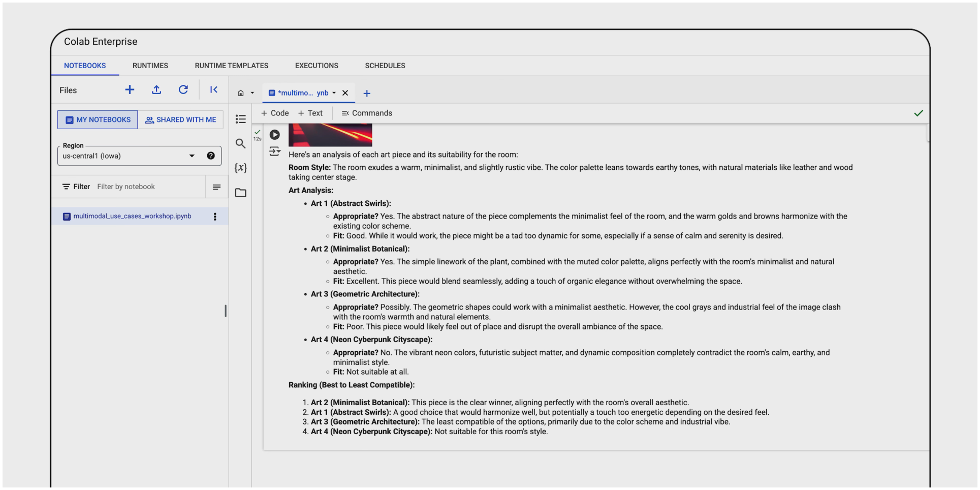Open the Commands palette
Screen dimensions: 980x490
click(x=367, y=113)
